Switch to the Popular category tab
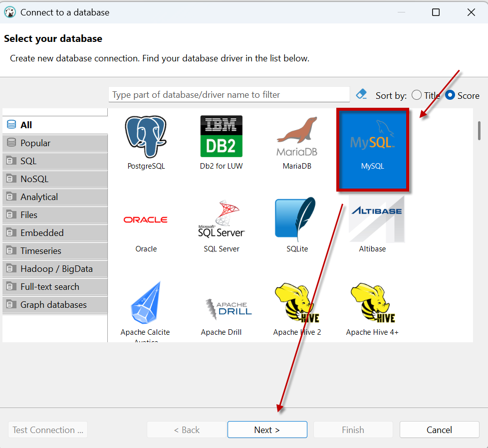 (x=55, y=143)
